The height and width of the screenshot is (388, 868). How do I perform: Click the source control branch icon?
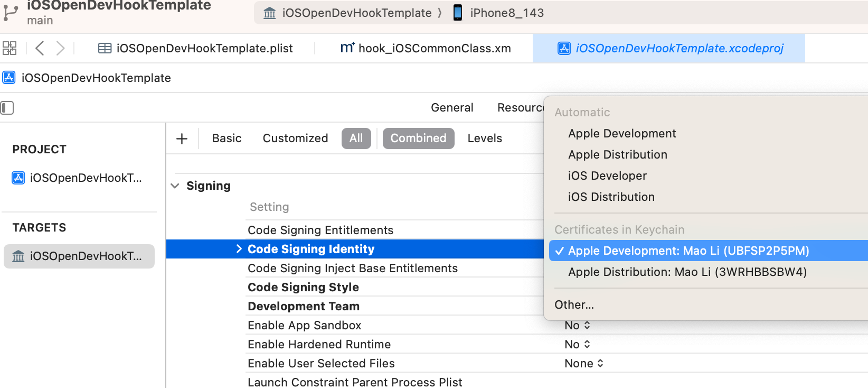pyautogui.click(x=11, y=13)
